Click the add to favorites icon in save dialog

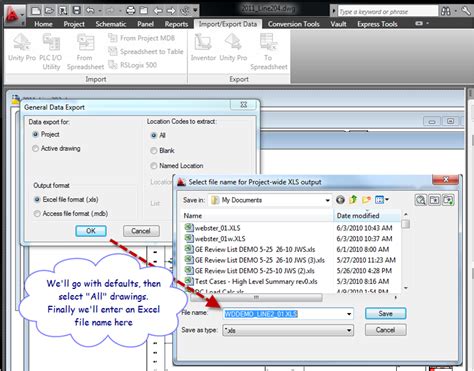point(448,200)
